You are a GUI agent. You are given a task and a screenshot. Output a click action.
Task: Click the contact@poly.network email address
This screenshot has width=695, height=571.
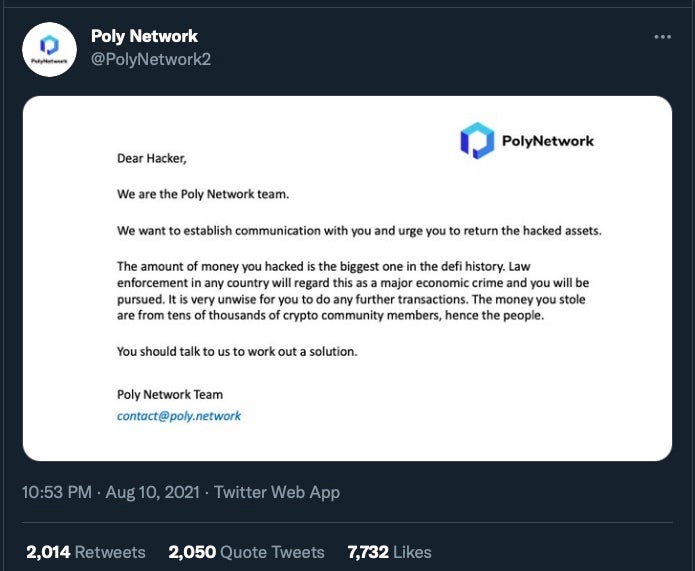click(179, 416)
